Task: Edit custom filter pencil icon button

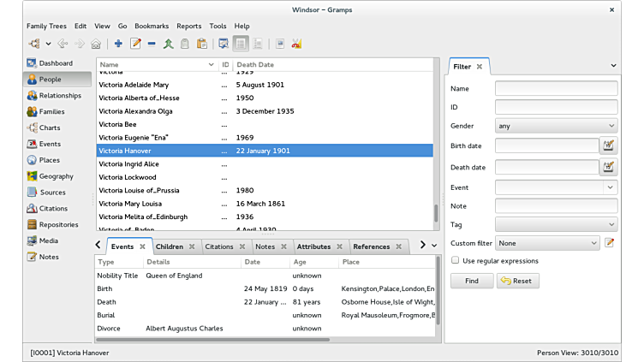Action: click(x=610, y=243)
